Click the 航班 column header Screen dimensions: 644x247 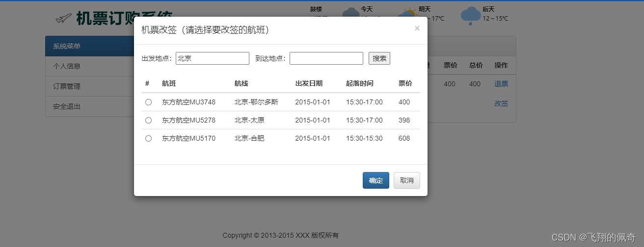168,83
